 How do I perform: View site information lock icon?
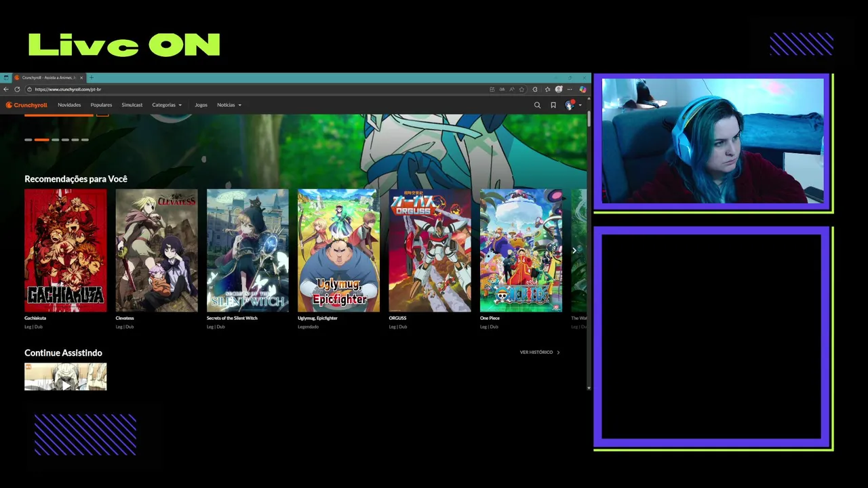[x=29, y=89]
